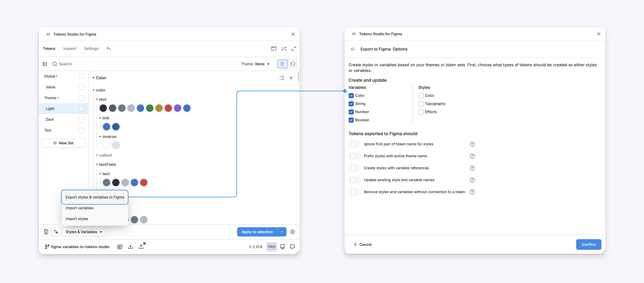This screenshot has width=644, height=283.
Task: Click the sparkles AI suggestions icon
Action: pos(56,232)
